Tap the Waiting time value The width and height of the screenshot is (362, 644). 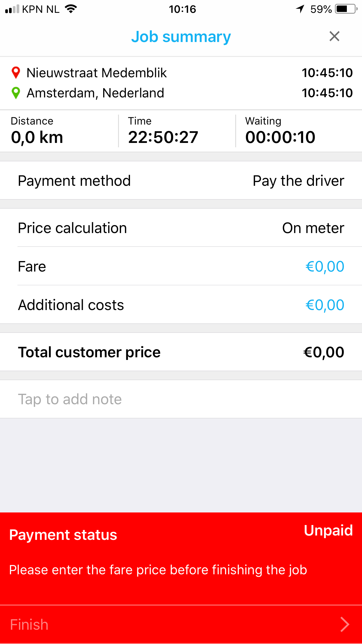click(x=280, y=137)
